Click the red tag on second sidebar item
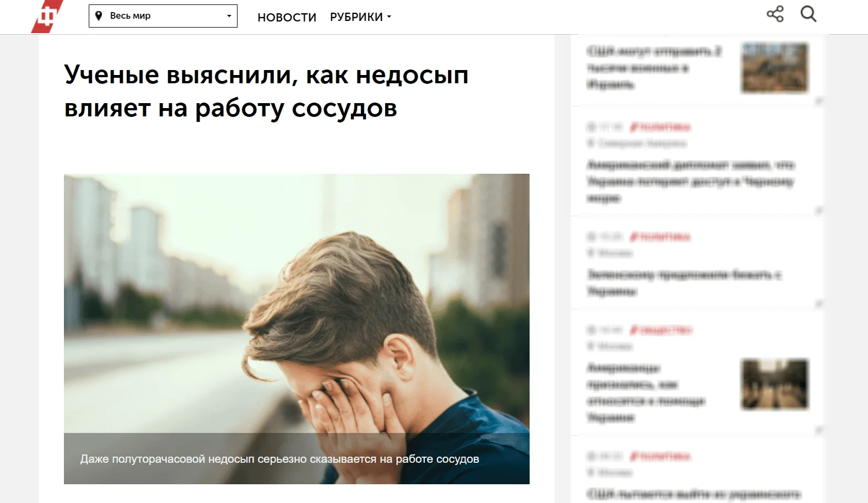The height and width of the screenshot is (503, 868). point(660,127)
